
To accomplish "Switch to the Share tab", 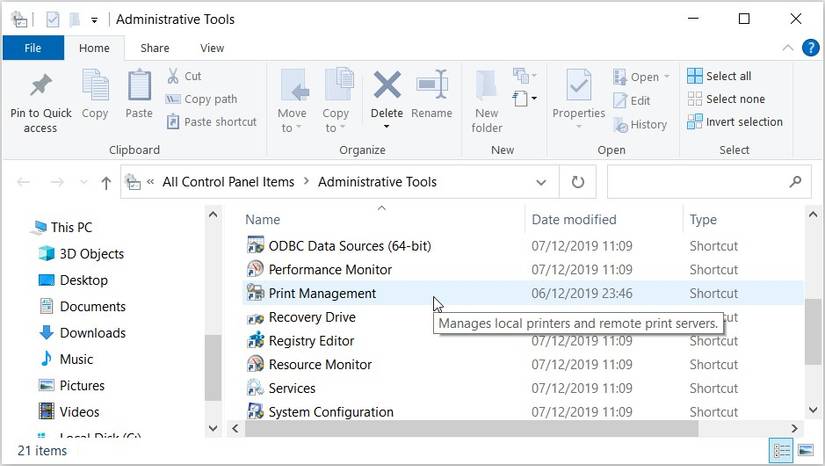I will [x=155, y=48].
